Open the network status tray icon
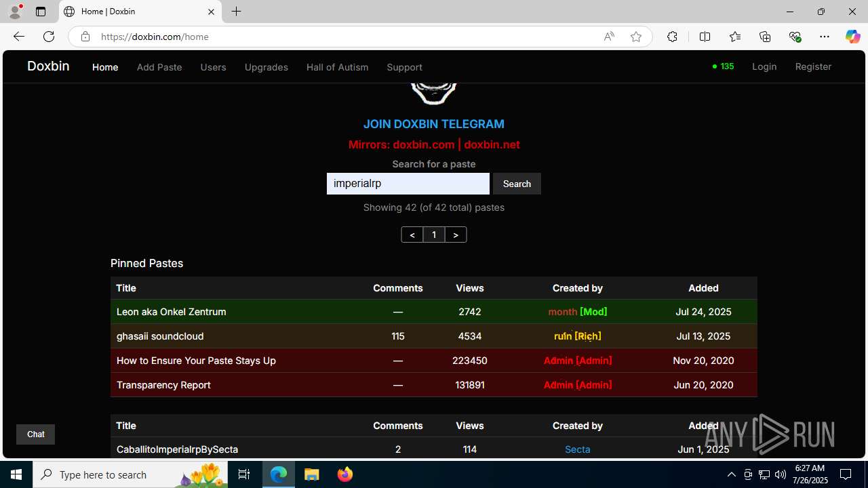Image resolution: width=868 pixels, height=488 pixels. (x=764, y=474)
